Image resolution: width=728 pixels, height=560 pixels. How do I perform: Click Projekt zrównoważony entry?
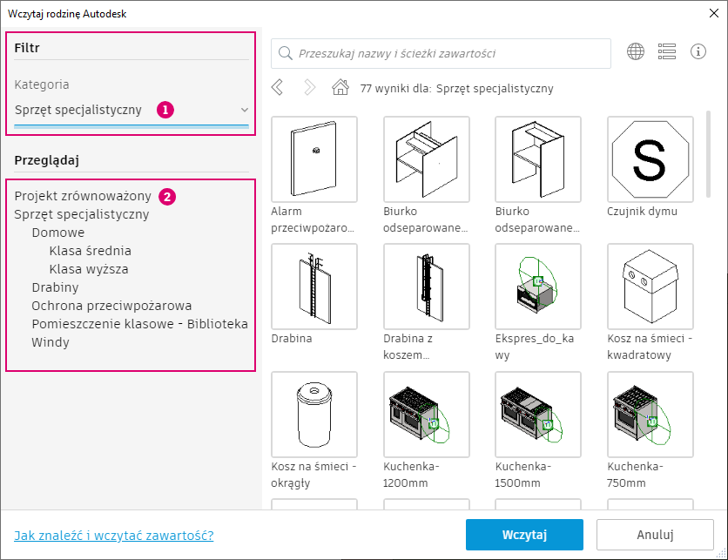tap(83, 196)
